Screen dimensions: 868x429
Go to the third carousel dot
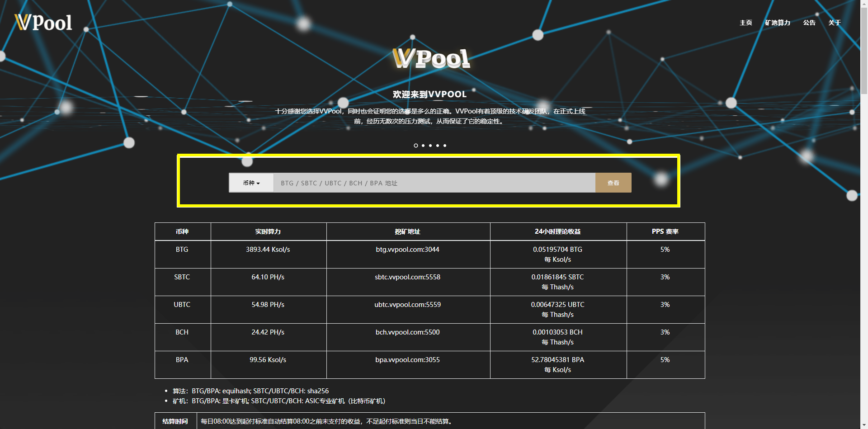(430, 146)
